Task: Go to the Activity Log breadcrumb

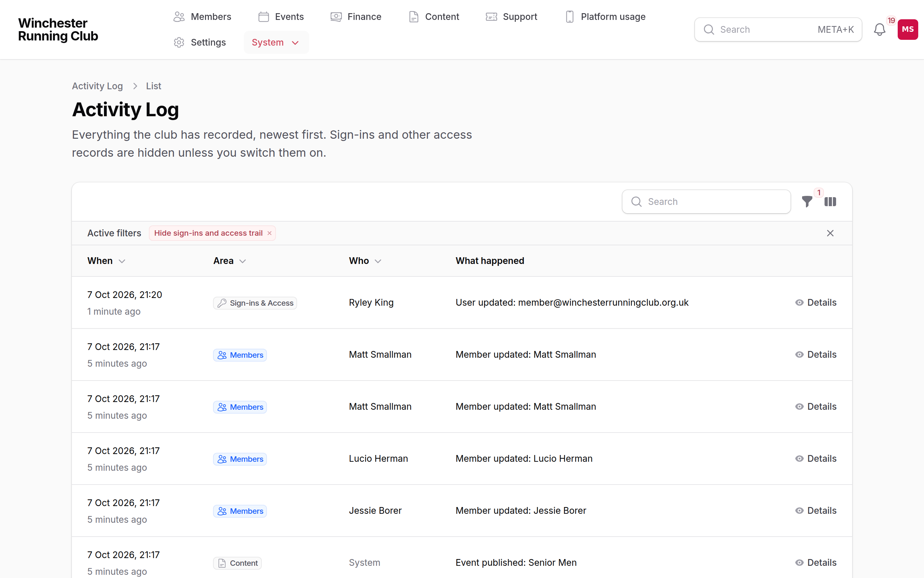Action: (x=97, y=86)
